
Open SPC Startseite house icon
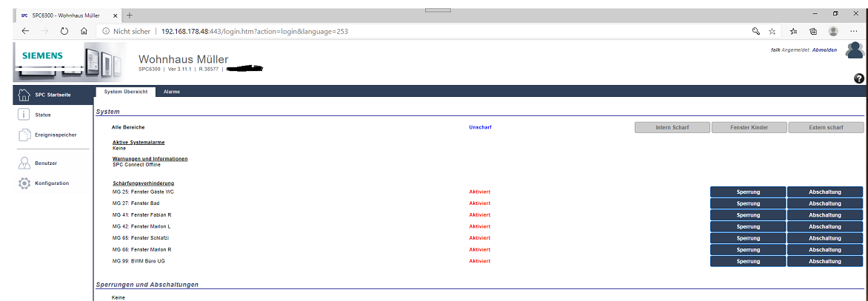coord(23,95)
